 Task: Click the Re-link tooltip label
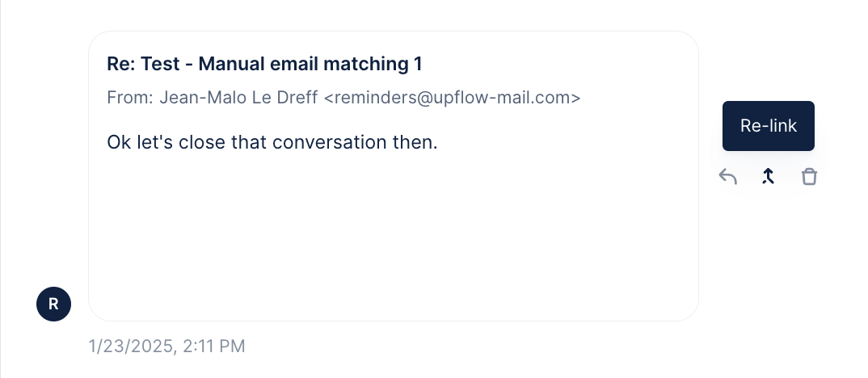768,126
